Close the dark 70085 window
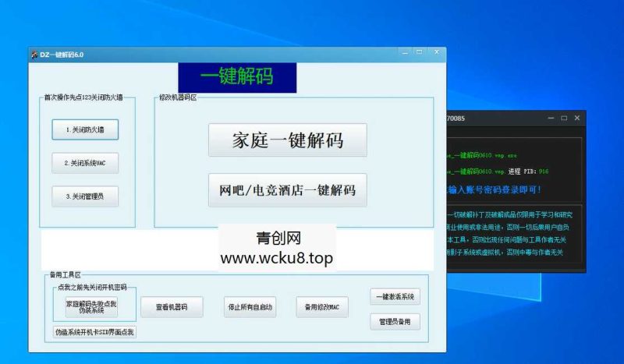 coord(577,118)
